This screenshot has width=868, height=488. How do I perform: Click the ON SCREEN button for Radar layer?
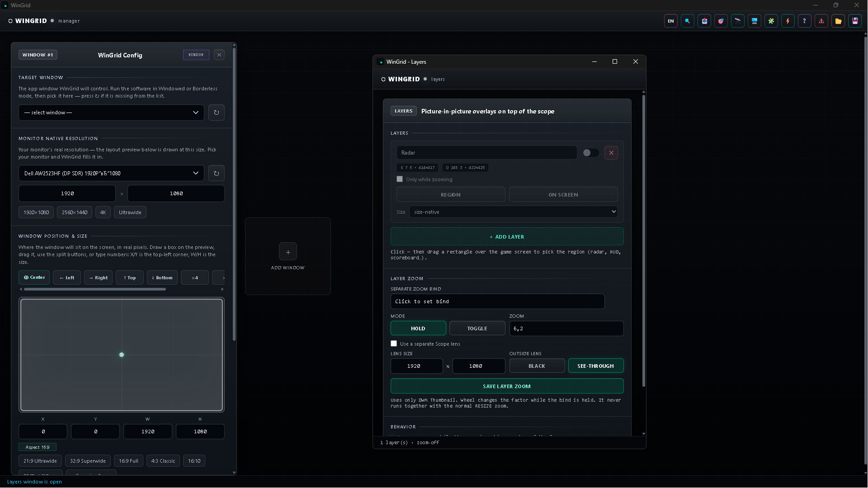[563, 195]
